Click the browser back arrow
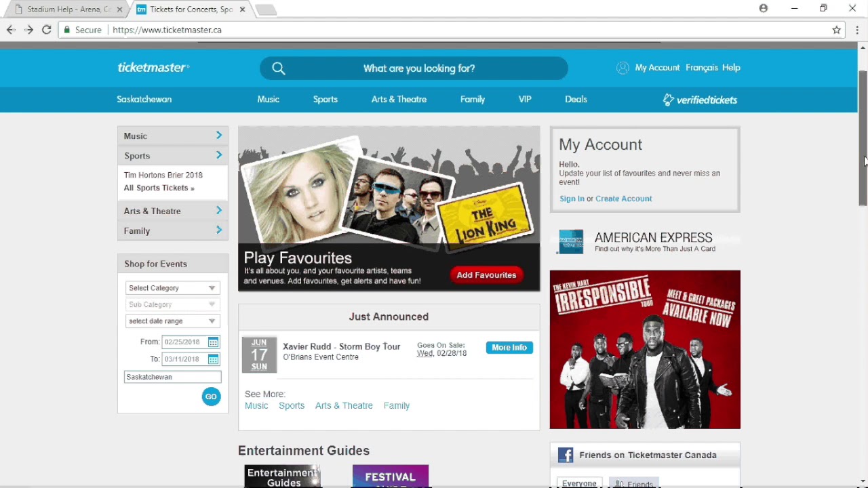 10,30
